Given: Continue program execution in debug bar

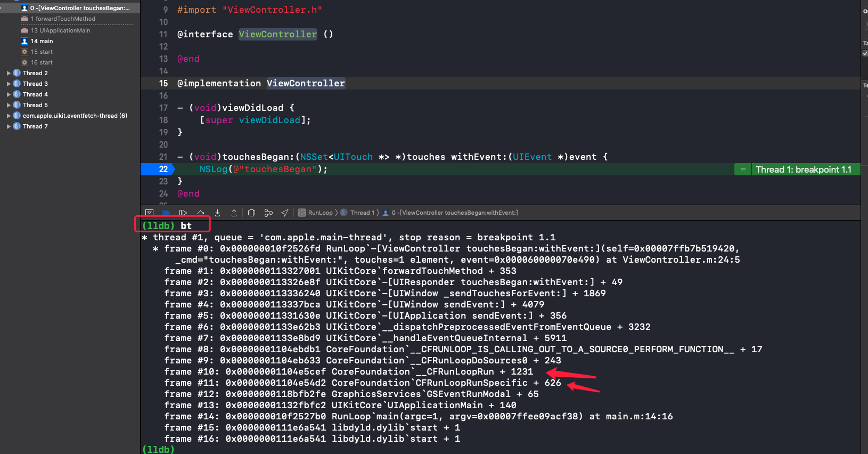Looking at the screenshot, I should click(x=183, y=213).
